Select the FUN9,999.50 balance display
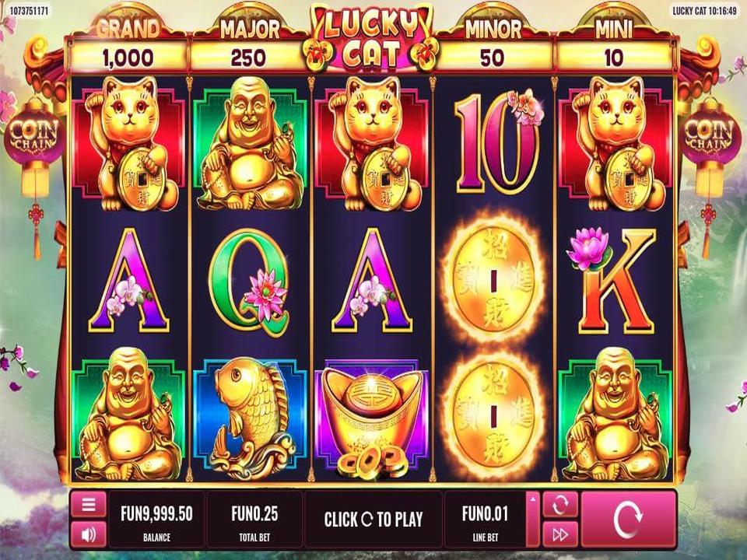 (x=156, y=520)
